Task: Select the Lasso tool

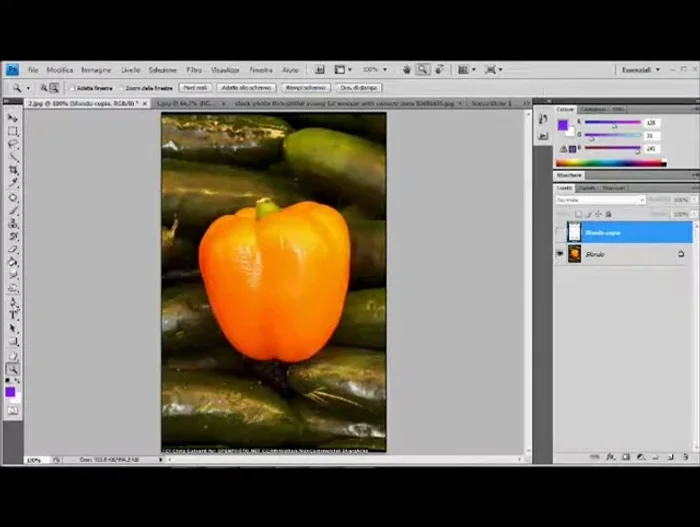Action: 13,144
